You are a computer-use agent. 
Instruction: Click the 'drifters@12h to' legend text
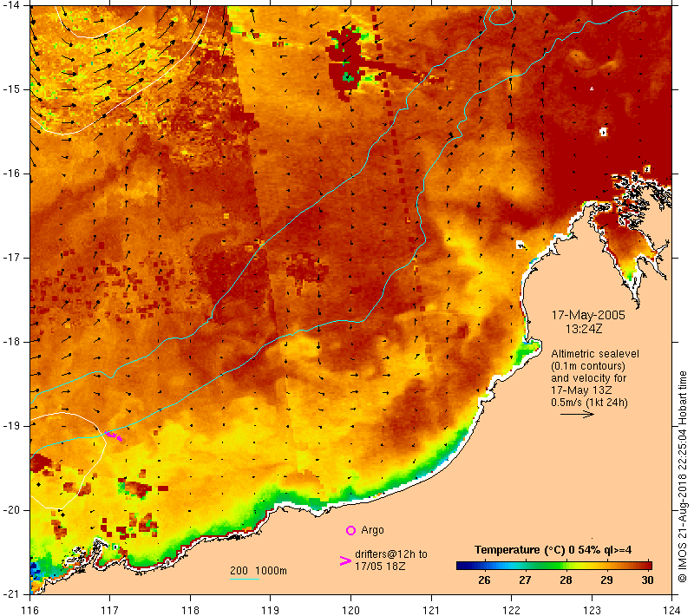point(391,554)
